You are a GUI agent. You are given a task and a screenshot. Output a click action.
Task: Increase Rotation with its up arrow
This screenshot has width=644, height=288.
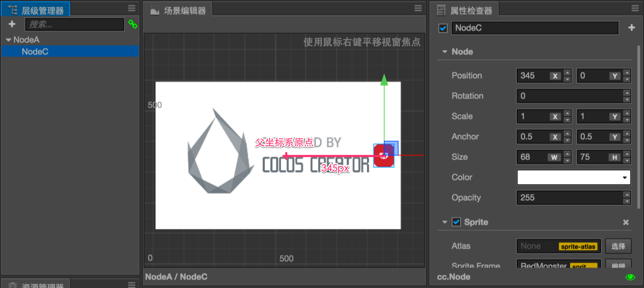pyautogui.click(x=627, y=93)
